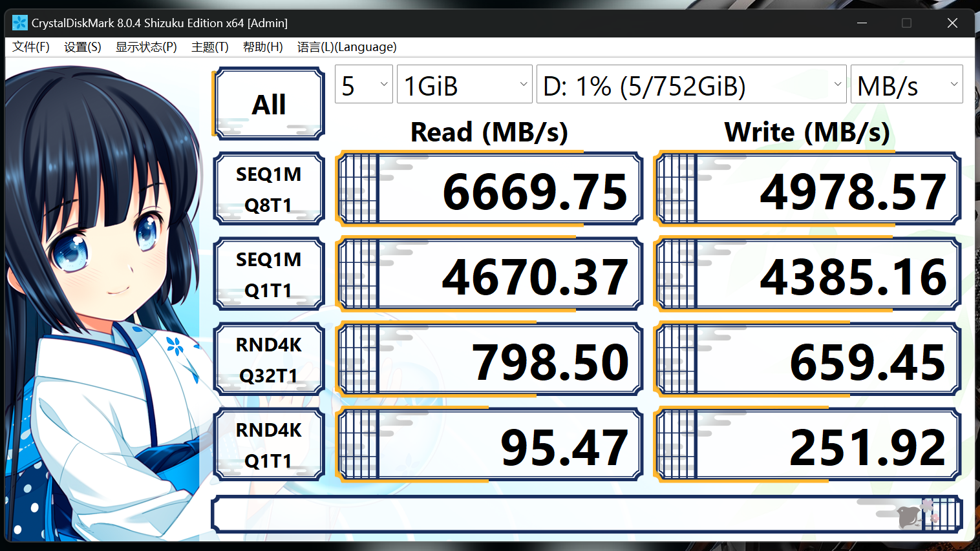Minimize the CrystalDiskMark window

tap(862, 23)
